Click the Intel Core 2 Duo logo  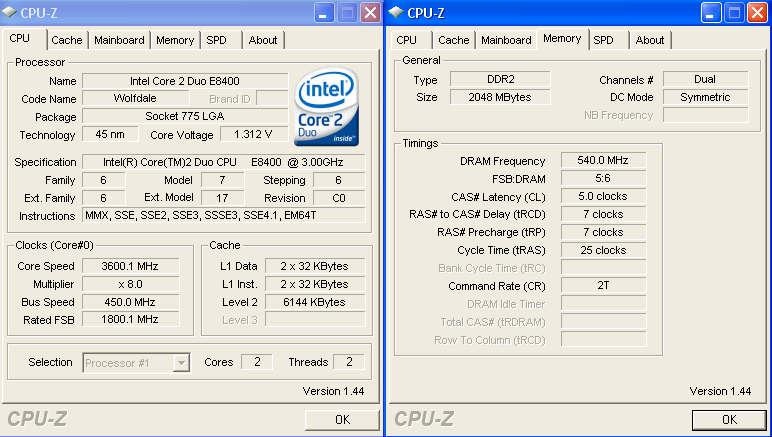[326, 107]
